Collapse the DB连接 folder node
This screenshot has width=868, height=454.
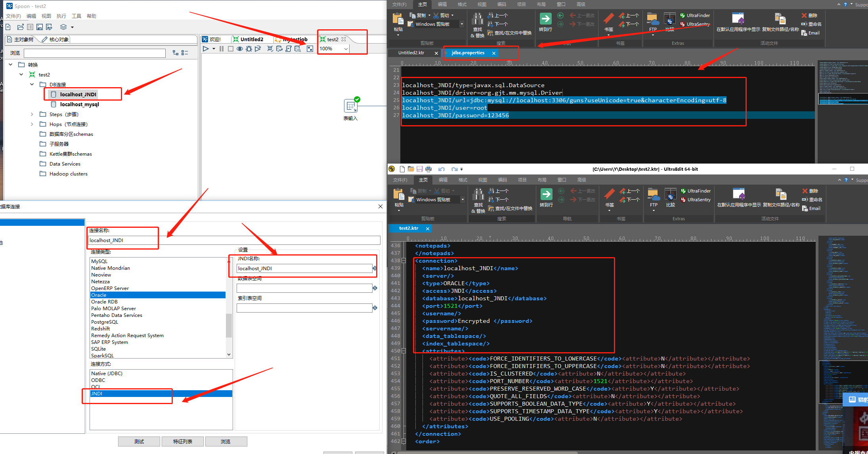[32, 84]
